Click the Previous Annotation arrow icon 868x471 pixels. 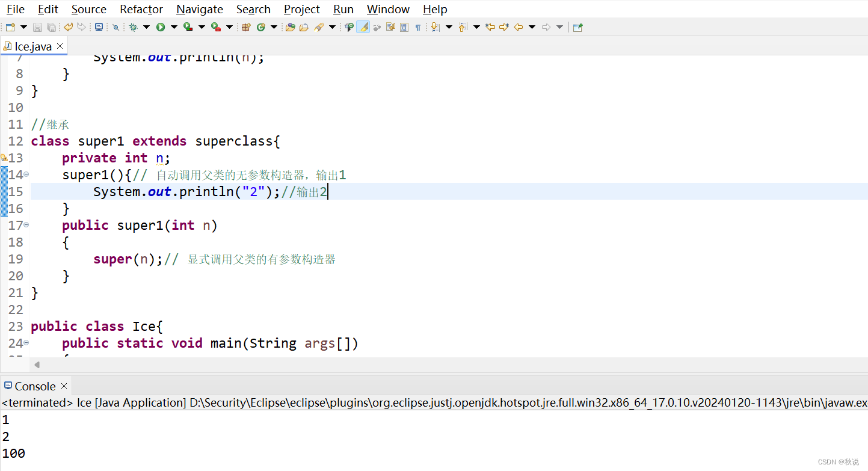pos(463,27)
